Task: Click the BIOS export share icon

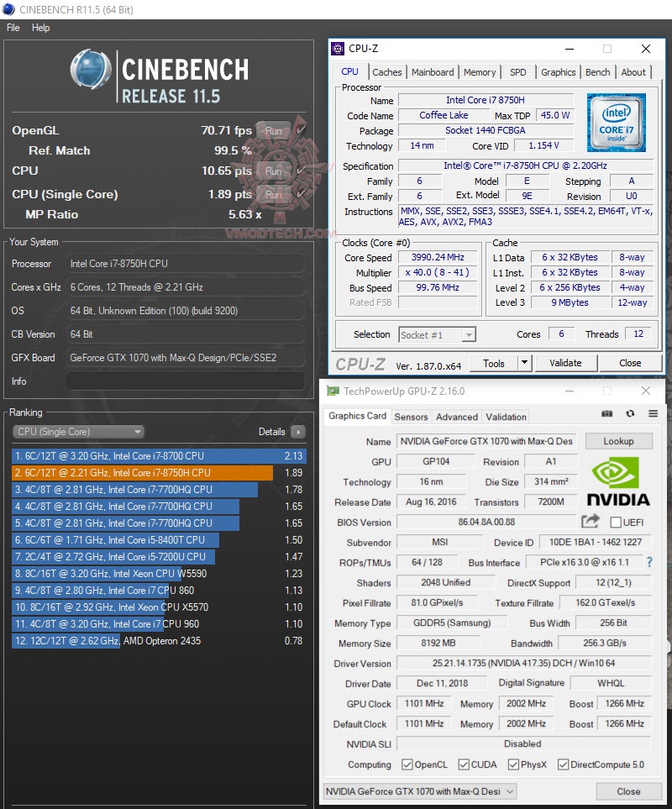Action: [590, 521]
